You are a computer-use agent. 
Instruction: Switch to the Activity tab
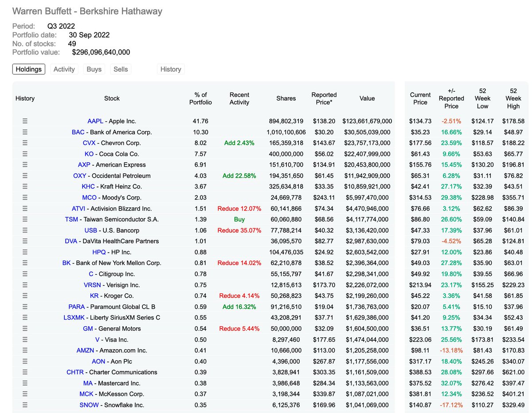click(x=64, y=69)
